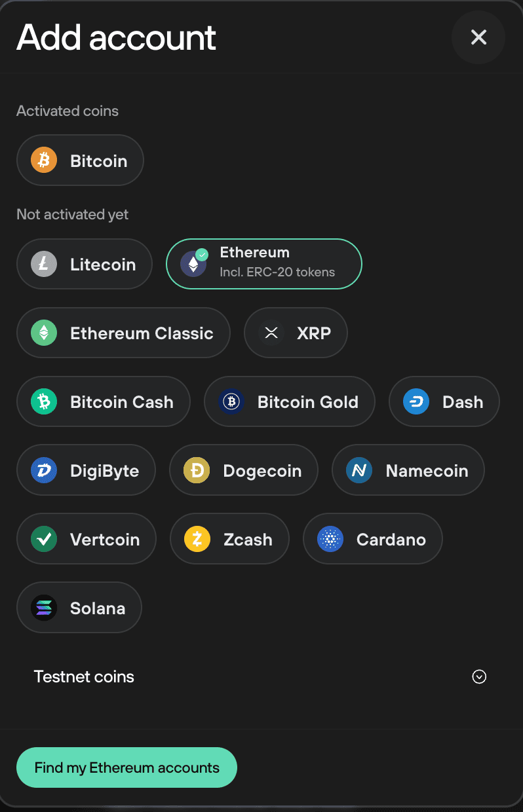Open the Testnet coins section label

(x=84, y=677)
